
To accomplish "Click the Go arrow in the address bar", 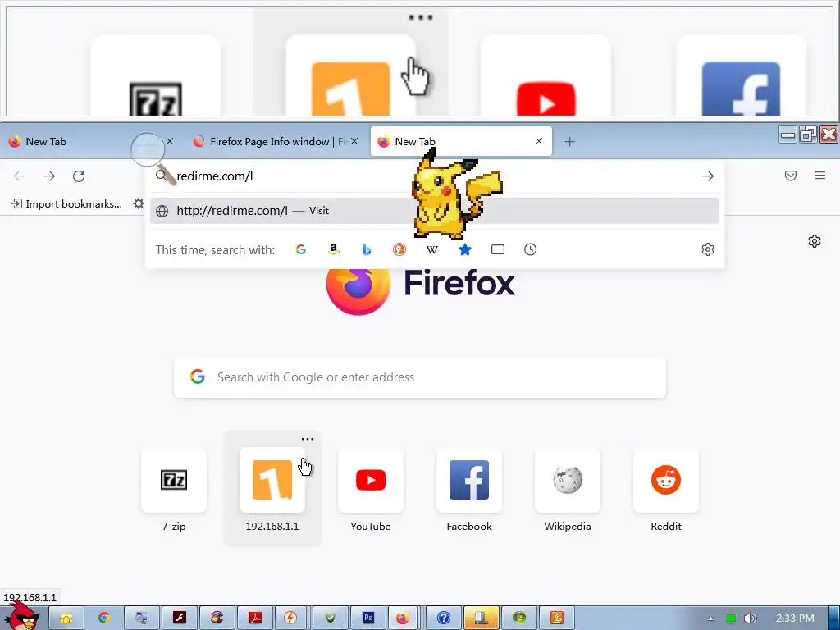I will coord(708,176).
